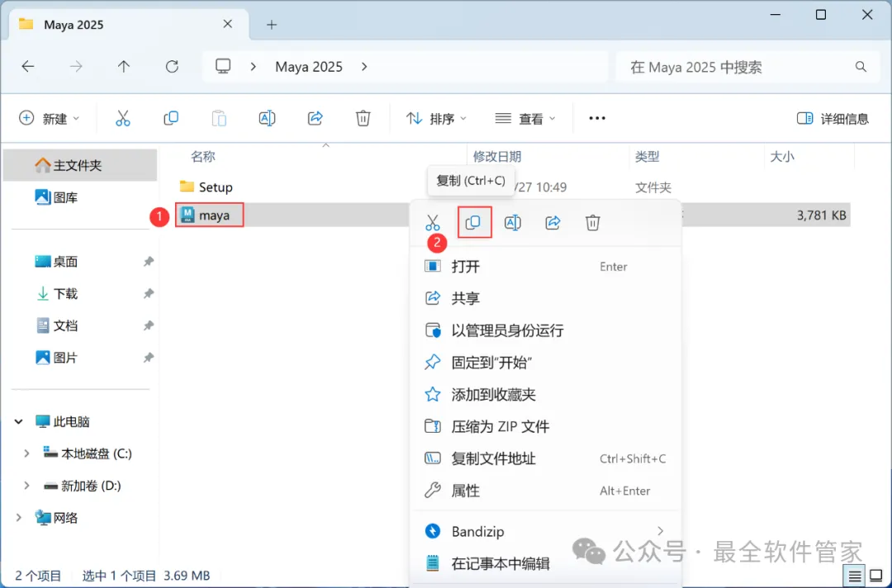Sort by the 名称 column header
Viewport: 892px width, 588px height.
[203, 156]
